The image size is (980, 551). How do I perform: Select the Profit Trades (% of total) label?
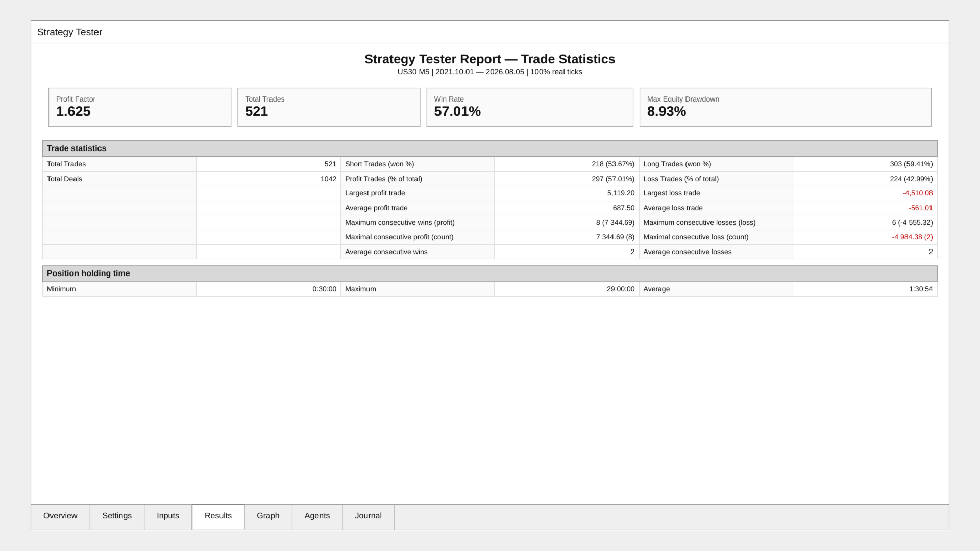click(x=383, y=179)
